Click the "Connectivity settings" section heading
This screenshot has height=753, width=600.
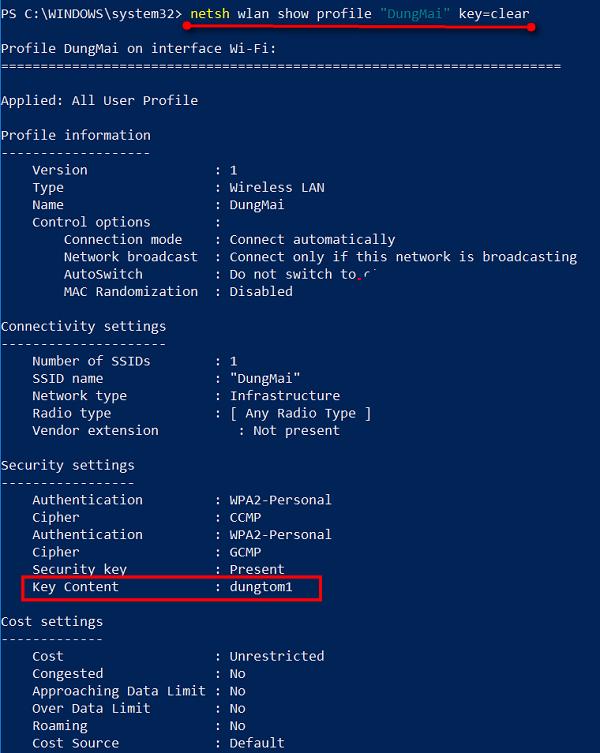point(84,326)
